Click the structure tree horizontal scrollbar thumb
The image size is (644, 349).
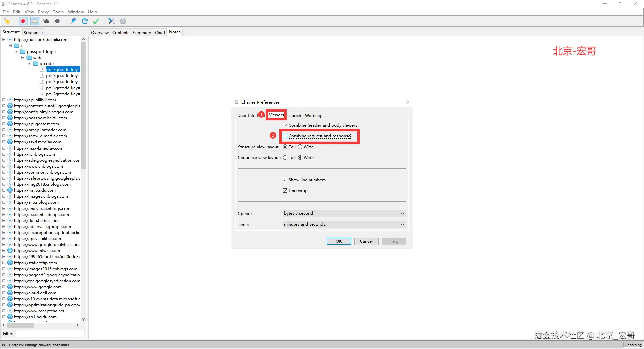pos(20,325)
